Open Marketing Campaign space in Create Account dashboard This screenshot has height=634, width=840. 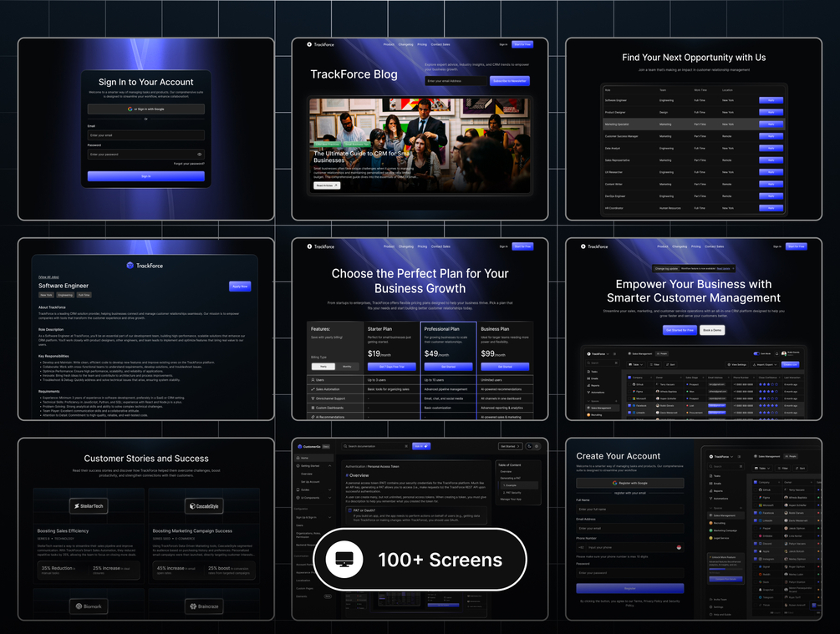724,530
